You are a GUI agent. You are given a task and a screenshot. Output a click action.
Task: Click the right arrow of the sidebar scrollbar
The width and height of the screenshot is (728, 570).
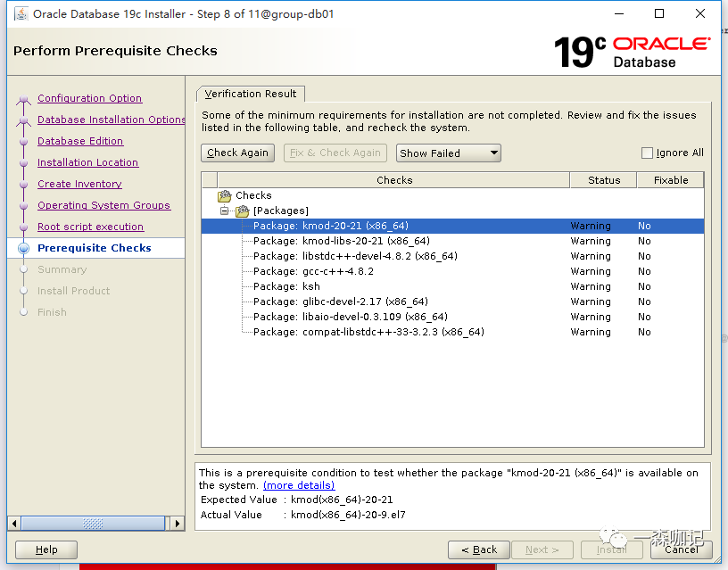pos(178,524)
